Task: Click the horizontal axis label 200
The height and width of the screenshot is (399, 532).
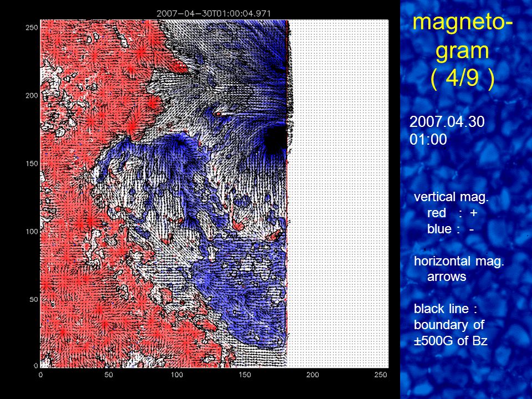Action: coord(313,375)
